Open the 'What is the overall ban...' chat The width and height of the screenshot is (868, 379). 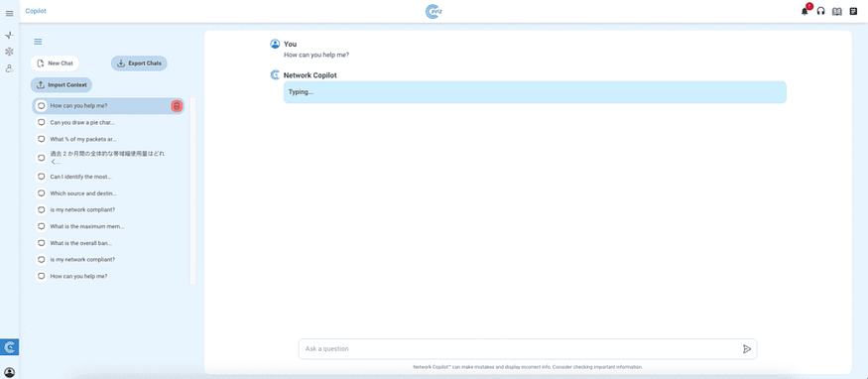[108, 243]
